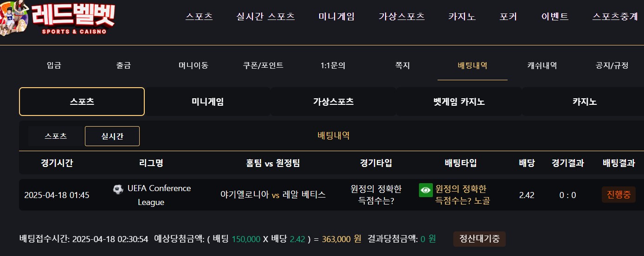Open the 스포츠 top navigation menu
Screen dimensions: 644x256
[199, 17]
